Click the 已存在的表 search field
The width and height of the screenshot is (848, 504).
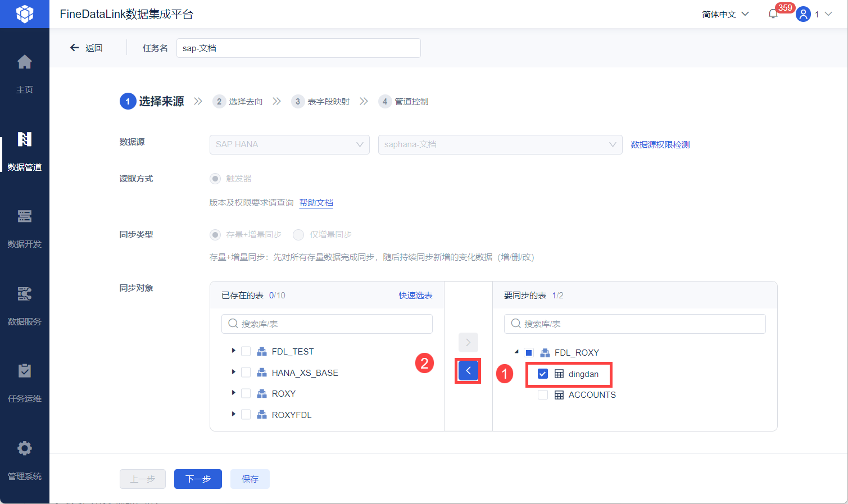pyautogui.click(x=327, y=324)
